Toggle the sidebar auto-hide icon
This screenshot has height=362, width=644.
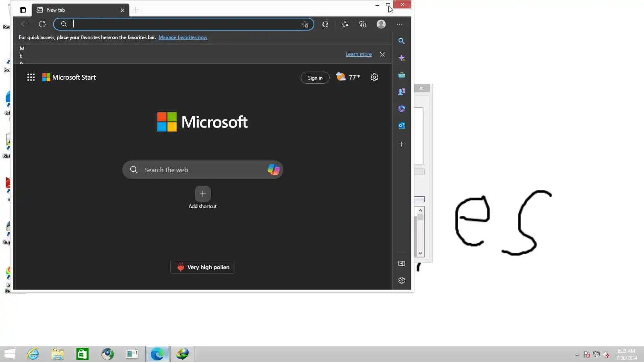[402, 263]
